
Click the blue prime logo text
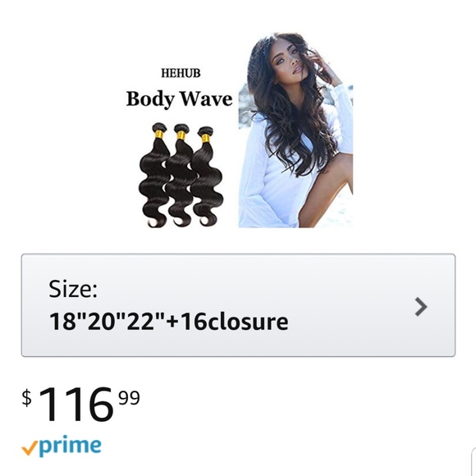71,446
